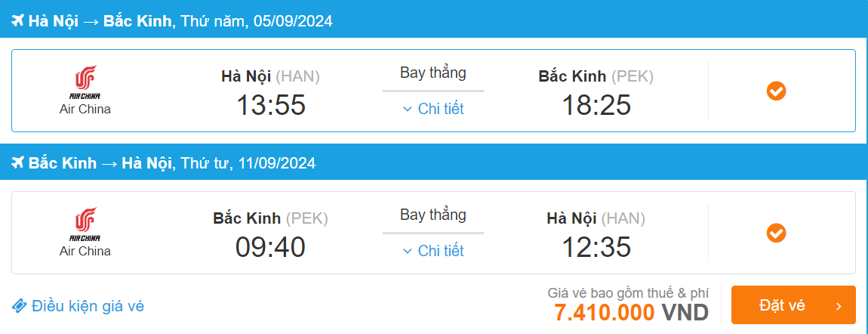868x334 pixels.
Task: Expand Chi tiết for the Hà Nội departure flight
Action: click(x=433, y=109)
